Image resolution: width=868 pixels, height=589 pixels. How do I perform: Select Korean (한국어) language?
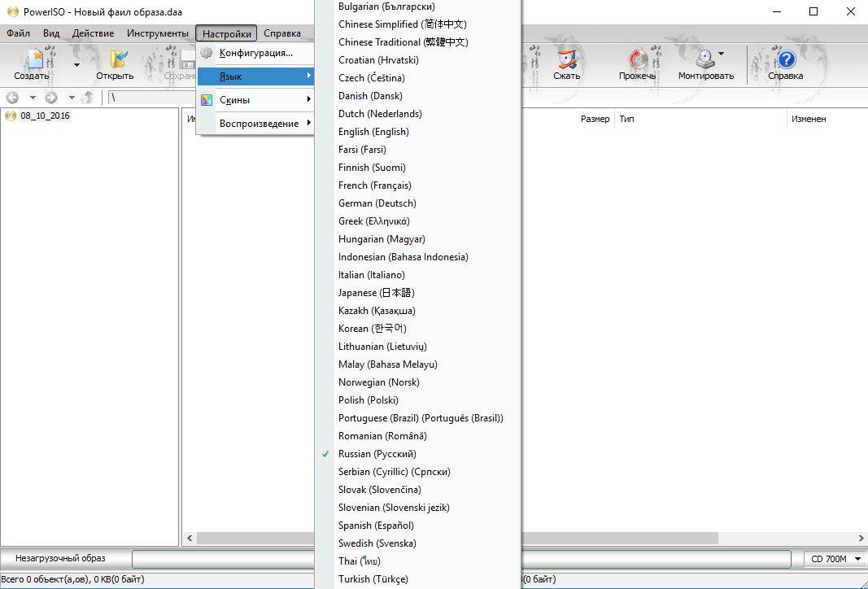pos(418,329)
